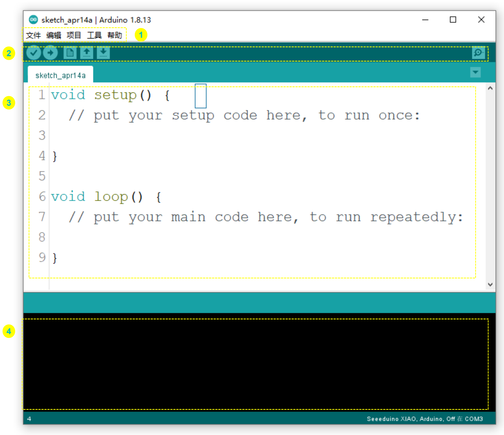Expand the tab options dropdown arrow

[475, 72]
